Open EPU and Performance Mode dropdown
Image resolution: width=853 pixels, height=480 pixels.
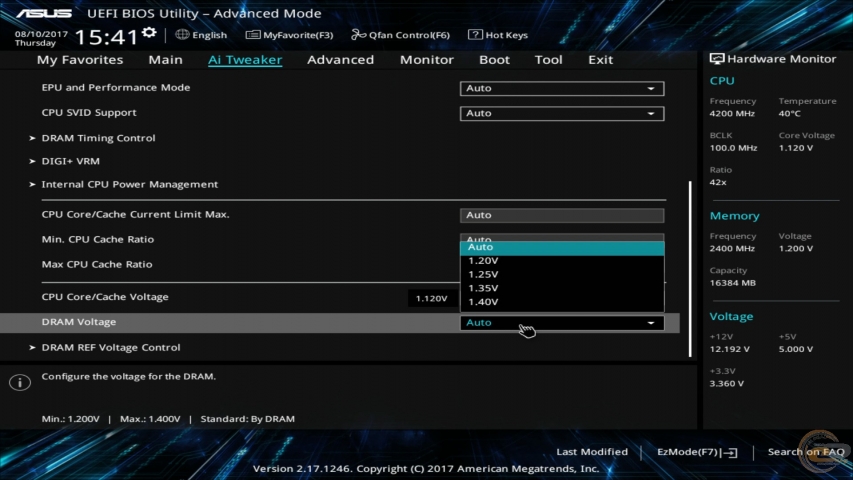[x=562, y=88]
